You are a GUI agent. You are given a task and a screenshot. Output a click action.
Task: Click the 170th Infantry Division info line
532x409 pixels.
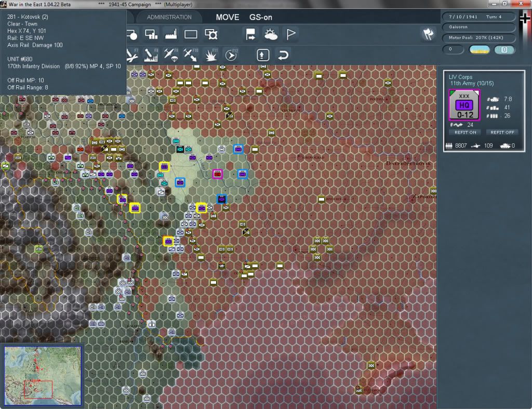pos(64,66)
